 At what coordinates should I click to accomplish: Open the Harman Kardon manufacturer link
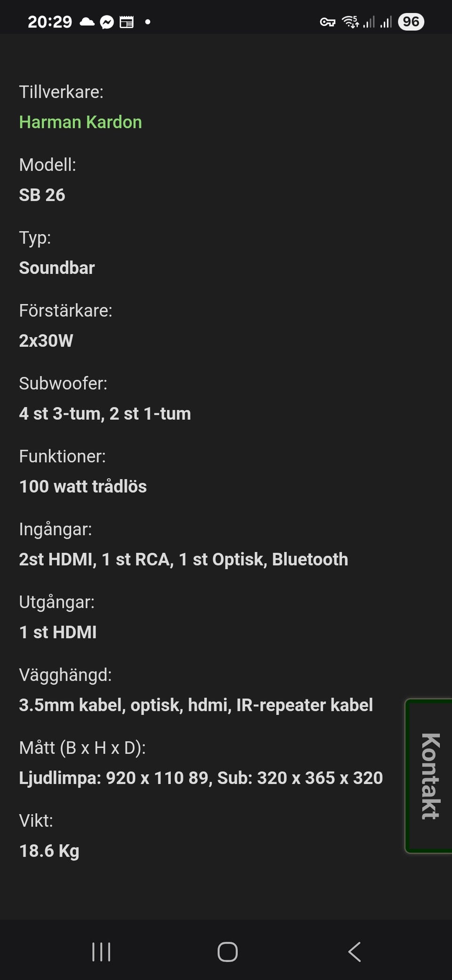point(81,122)
